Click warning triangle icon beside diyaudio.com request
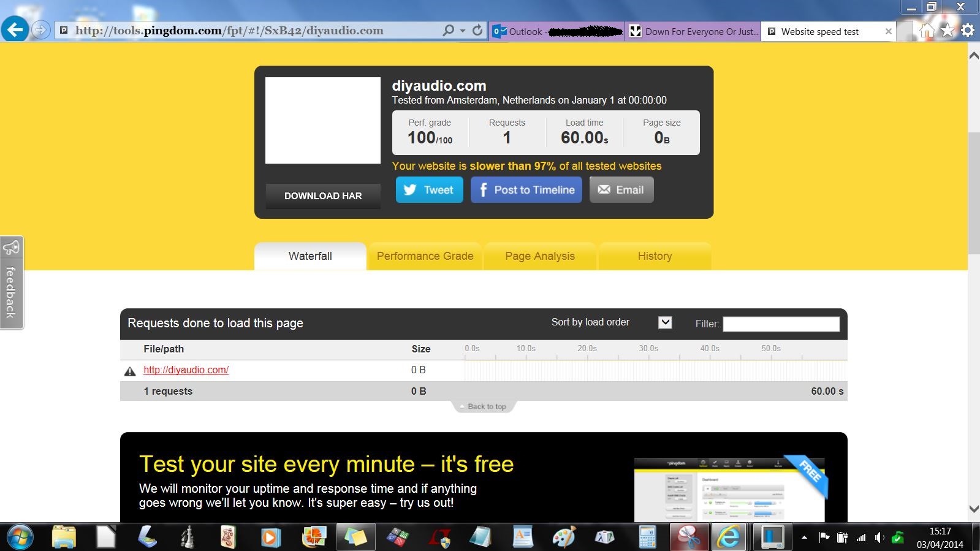980x551 pixels. point(130,371)
